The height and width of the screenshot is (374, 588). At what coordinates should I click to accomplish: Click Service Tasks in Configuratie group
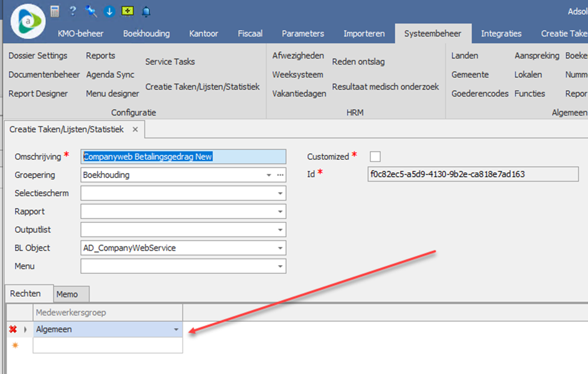(x=170, y=62)
